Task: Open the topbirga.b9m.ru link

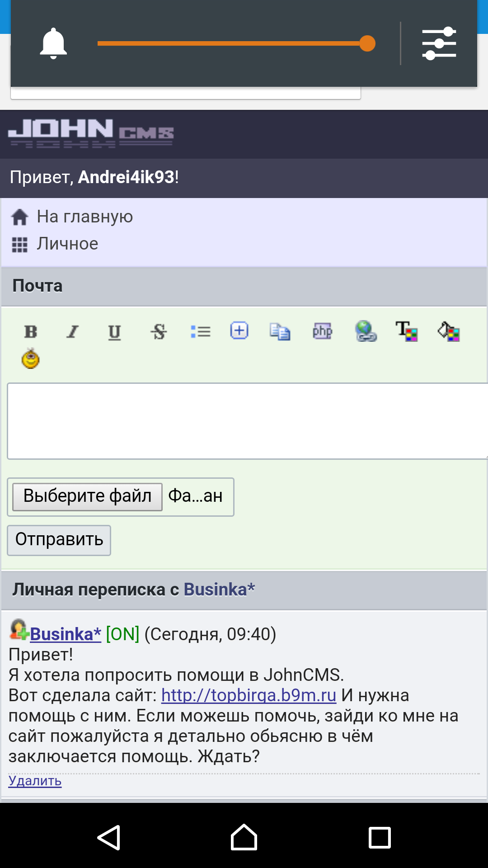Action: 249,695
